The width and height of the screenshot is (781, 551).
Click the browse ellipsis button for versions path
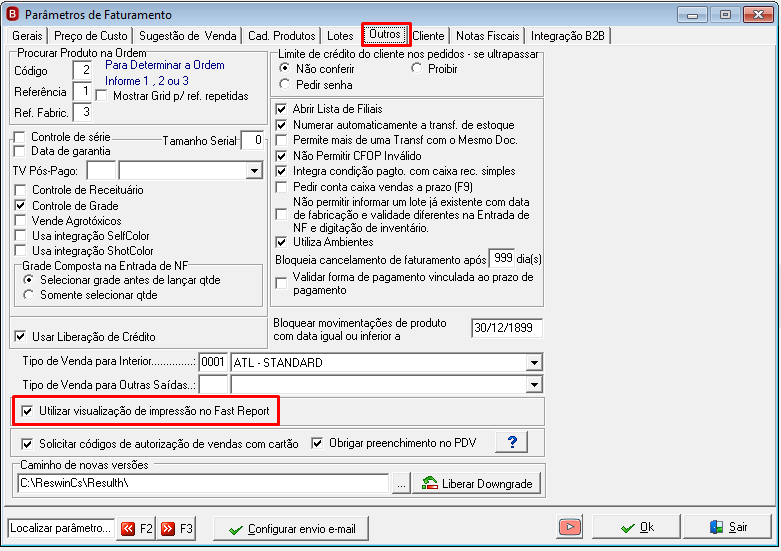[x=401, y=484]
